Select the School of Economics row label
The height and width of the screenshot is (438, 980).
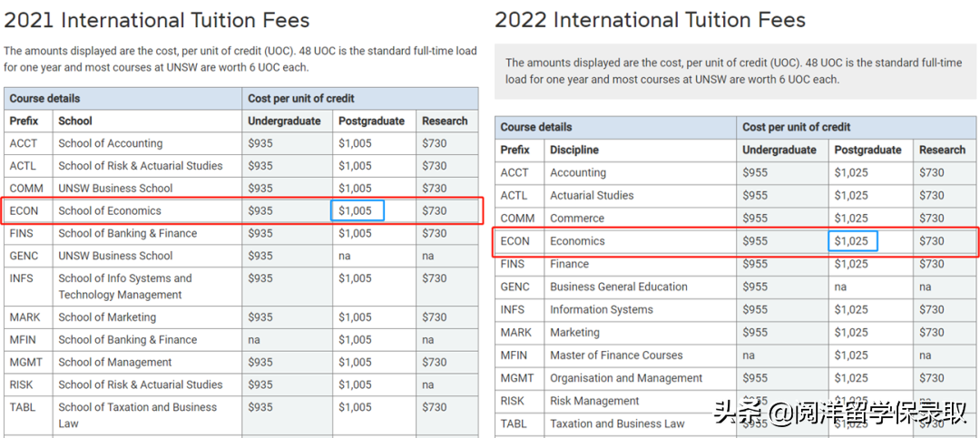pyautogui.click(x=111, y=210)
